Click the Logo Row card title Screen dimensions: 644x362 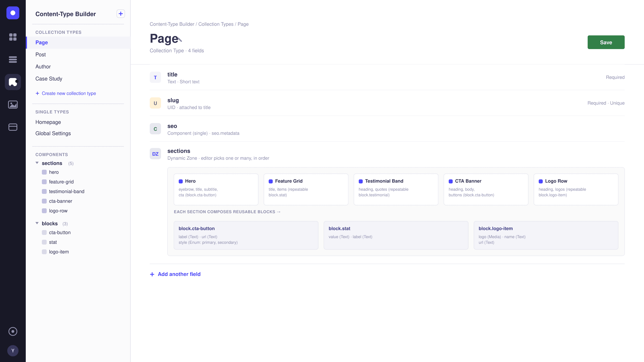[556, 181]
